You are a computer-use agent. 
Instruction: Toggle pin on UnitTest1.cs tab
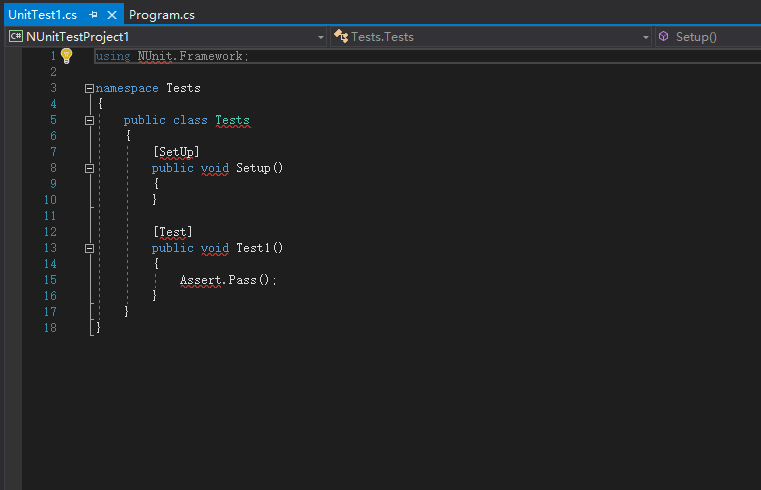pyautogui.click(x=93, y=15)
